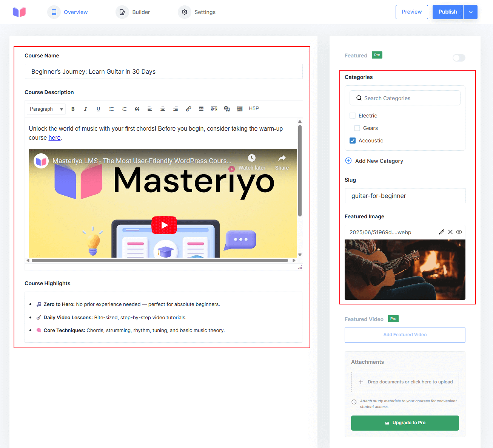Click the editor horizontal scrollbar
The width and height of the screenshot is (493, 448).
point(160,260)
